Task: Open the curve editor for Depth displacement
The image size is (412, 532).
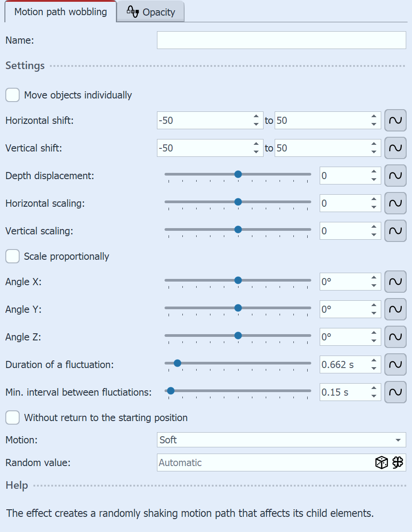Action: coord(395,175)
